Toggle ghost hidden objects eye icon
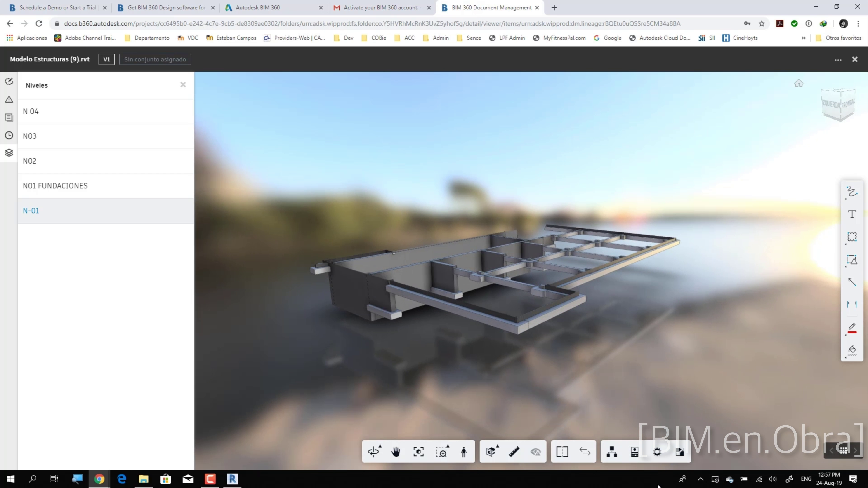The image size is (868, 488). coord(535,452)
